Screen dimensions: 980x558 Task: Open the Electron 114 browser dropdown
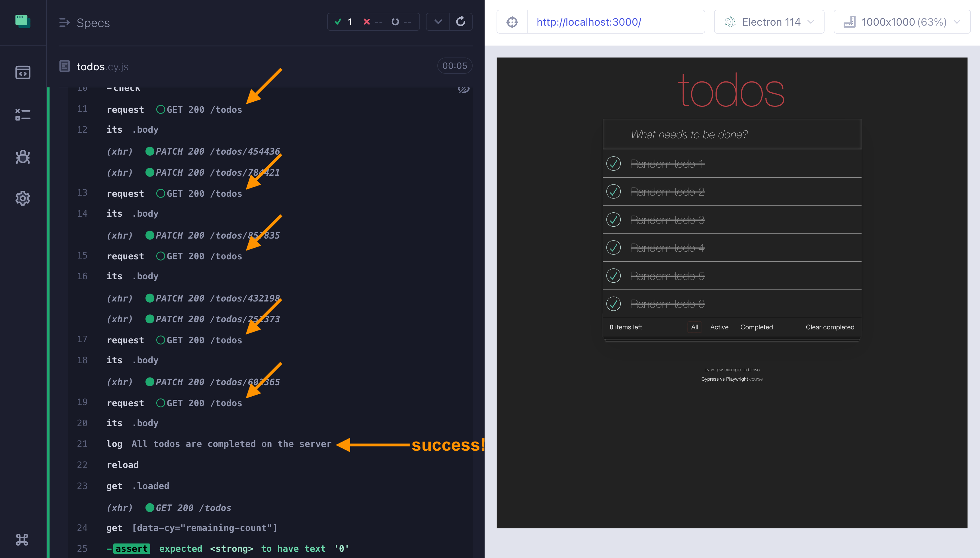pos(769,22)
